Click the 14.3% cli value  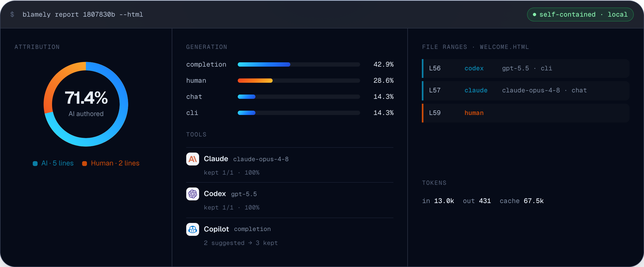point(383,113)
